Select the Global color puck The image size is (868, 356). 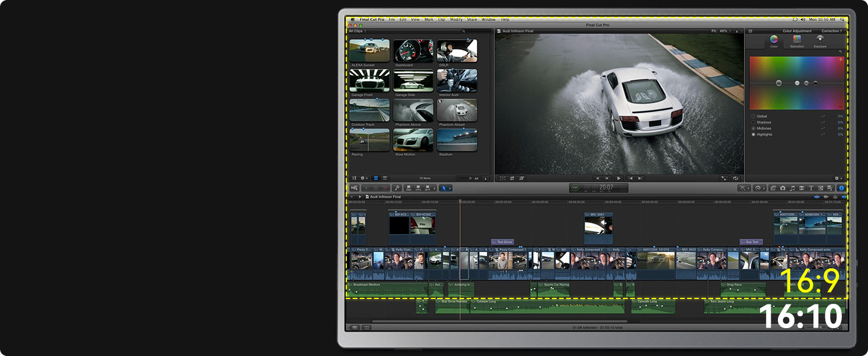(778, 83)
